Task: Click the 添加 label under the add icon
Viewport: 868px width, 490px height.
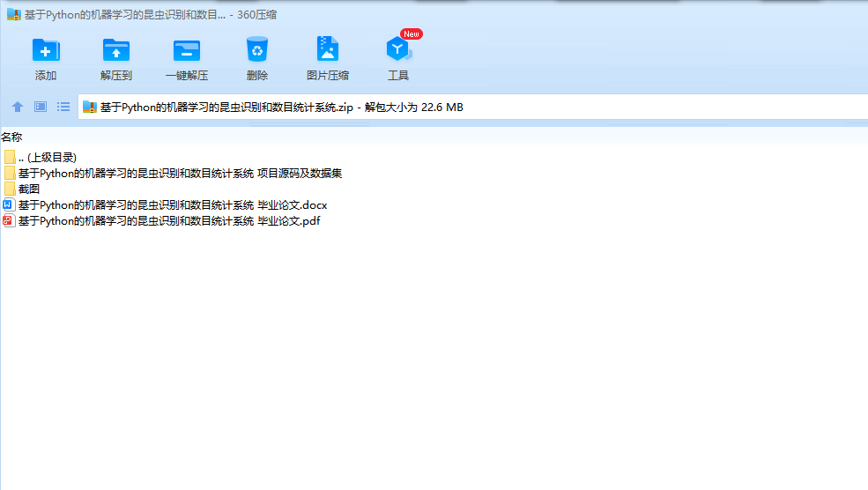Action: coord(46,76)
